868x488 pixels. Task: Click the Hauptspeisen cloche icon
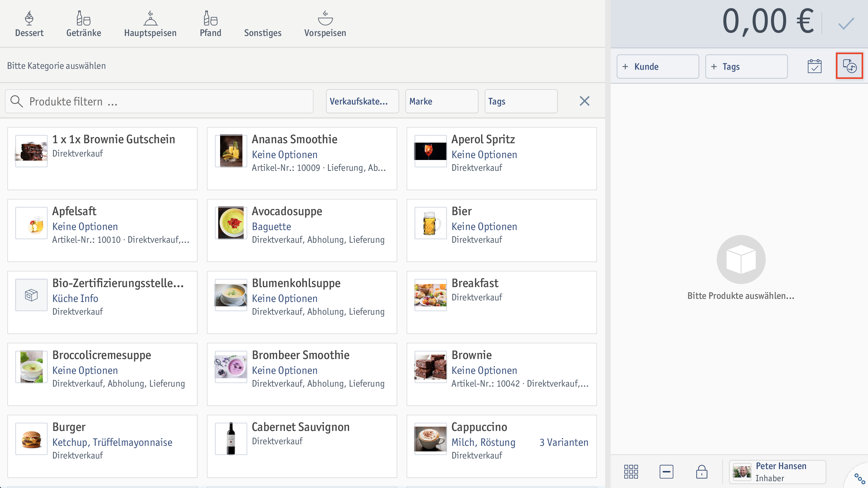[x=150, y=18]
